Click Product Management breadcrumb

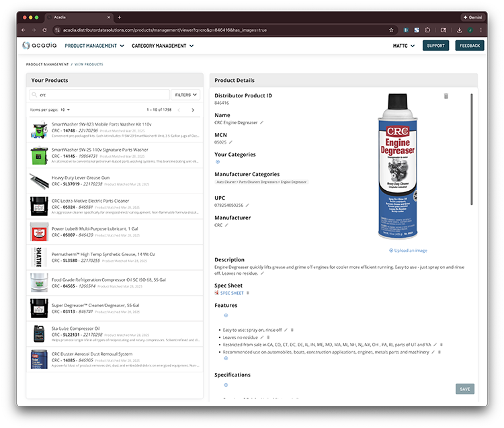click(x=47, y=65)
